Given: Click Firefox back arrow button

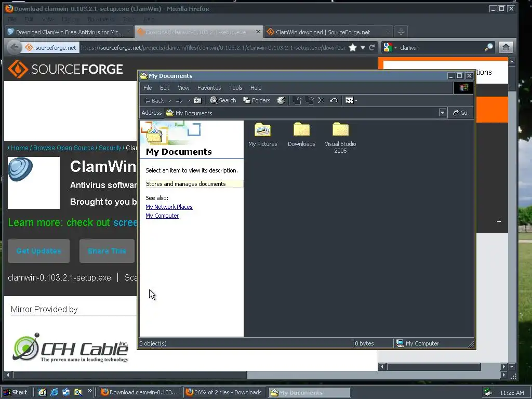Looking at the screenshot, I should 14,47.
